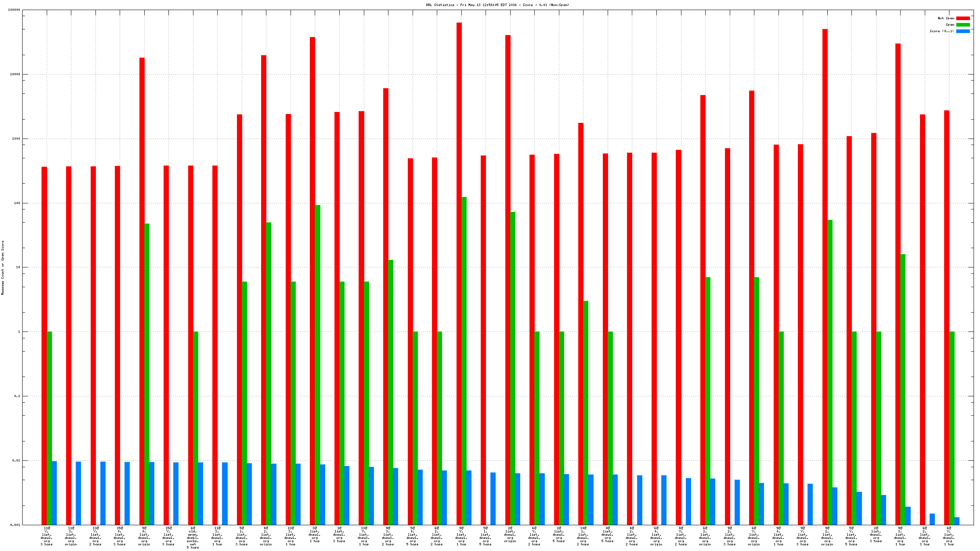Click the 100 tick label on y-axis
Image resolution: width=980 pixels, height=551 pixels.
17,203
